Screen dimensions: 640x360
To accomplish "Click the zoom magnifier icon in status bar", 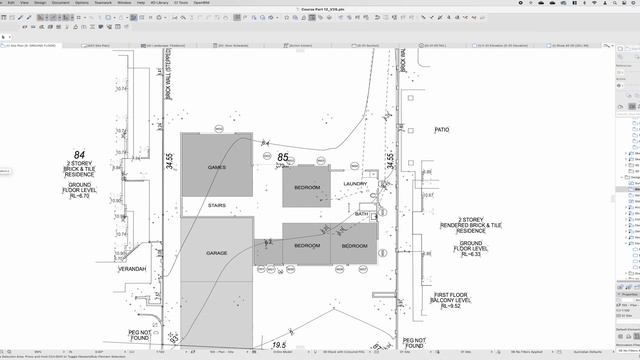I will 9,351.
